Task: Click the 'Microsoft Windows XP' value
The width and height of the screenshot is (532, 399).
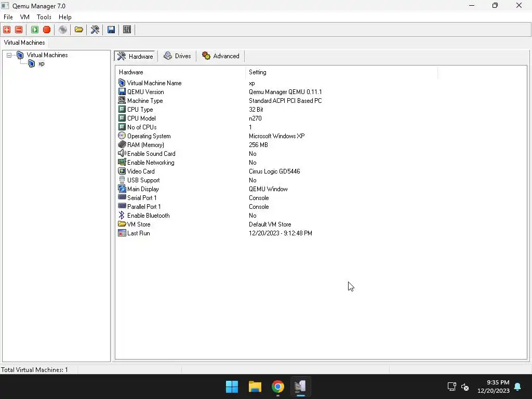Action: [x=276, y=136]
